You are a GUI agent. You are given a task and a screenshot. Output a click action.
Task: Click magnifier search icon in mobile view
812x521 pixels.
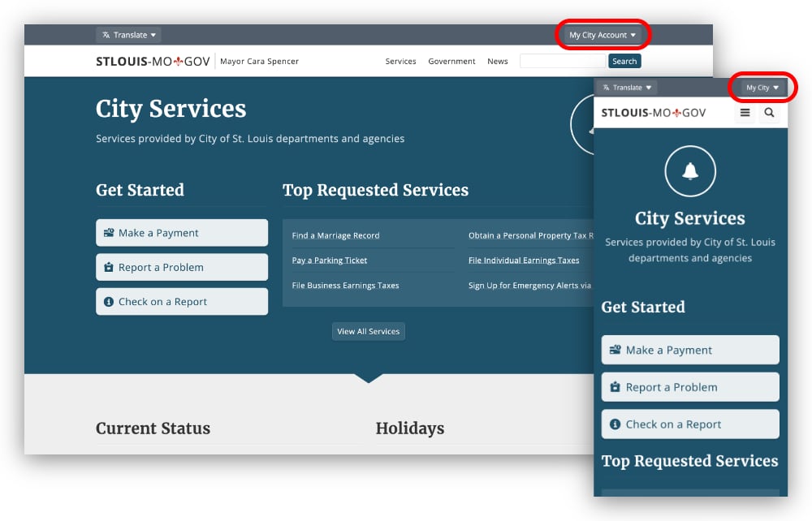pyautogui.click(x=769, y=113)
